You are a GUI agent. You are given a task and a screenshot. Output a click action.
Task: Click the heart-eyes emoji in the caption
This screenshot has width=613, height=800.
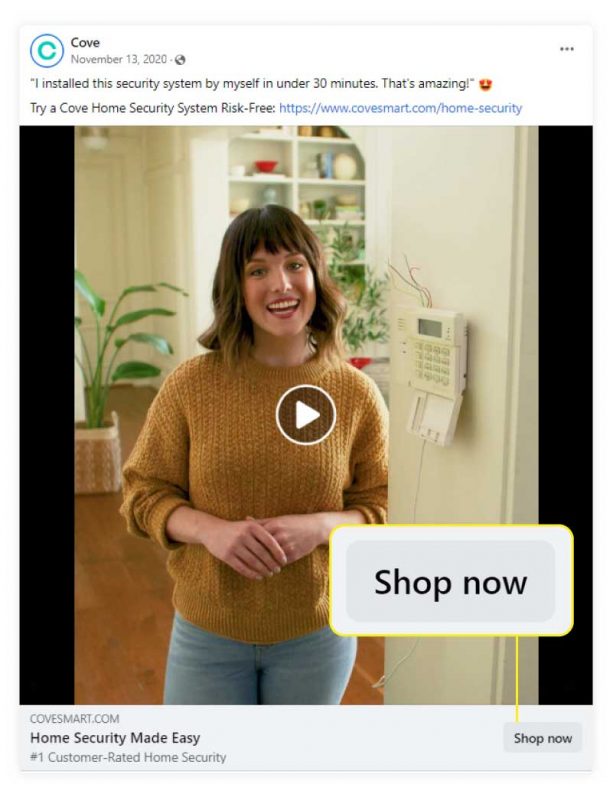[485, 84]
